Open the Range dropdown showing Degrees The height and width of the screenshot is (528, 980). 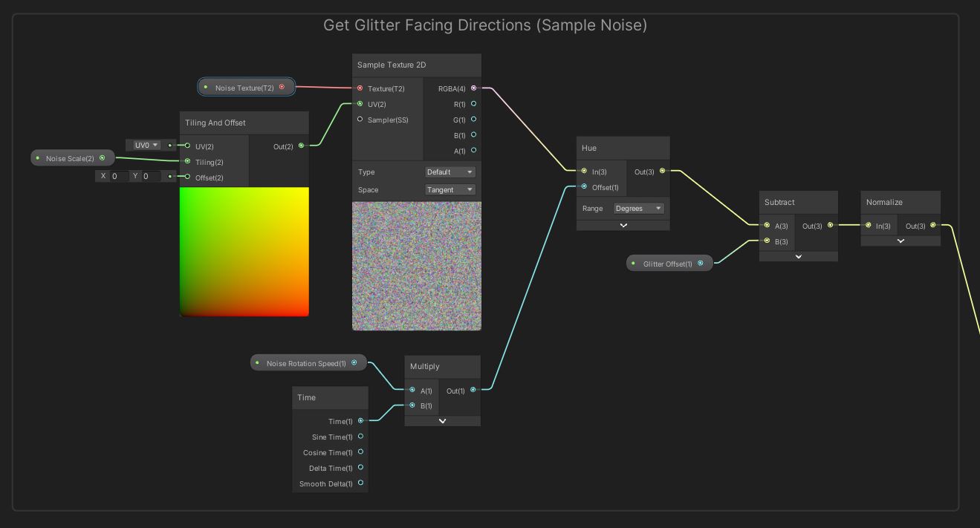point(637,208)
